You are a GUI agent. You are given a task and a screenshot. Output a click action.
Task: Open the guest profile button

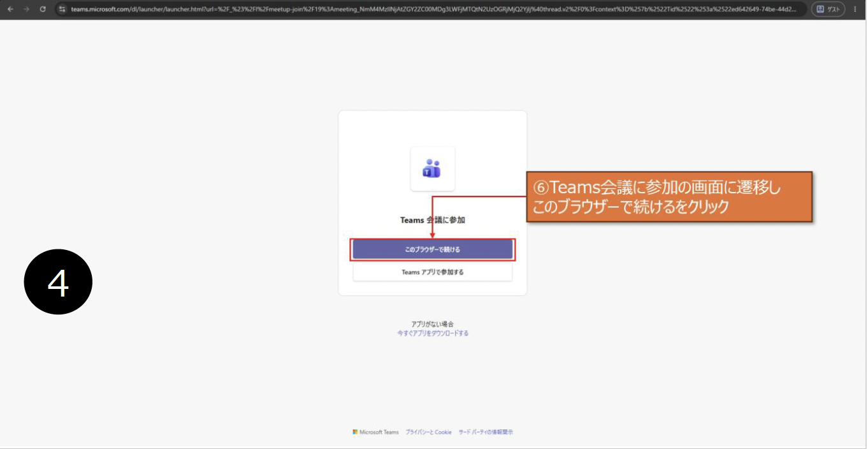tap(828, 9)
